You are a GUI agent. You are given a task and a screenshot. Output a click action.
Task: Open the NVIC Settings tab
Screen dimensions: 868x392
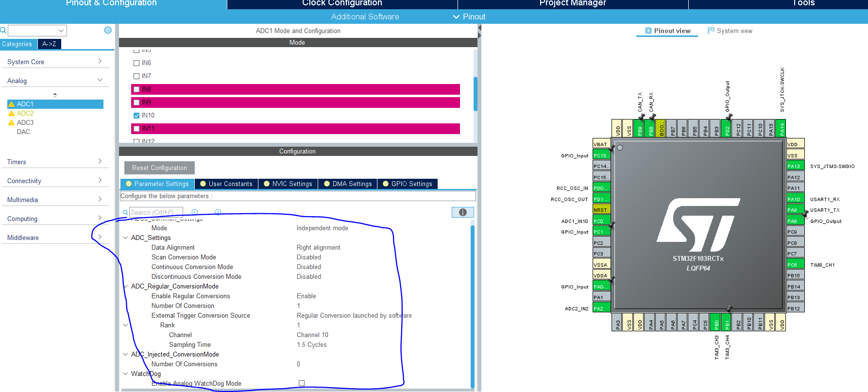click(x=288, y=184)
